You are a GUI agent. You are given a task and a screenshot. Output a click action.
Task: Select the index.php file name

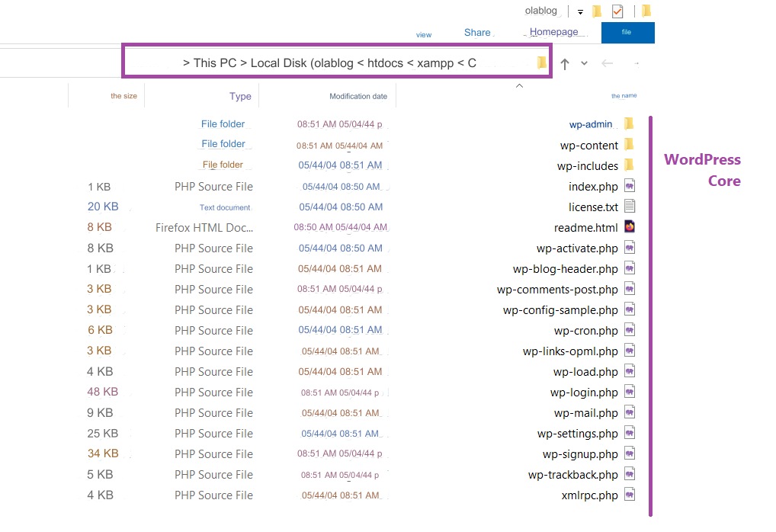click(593, 187)
